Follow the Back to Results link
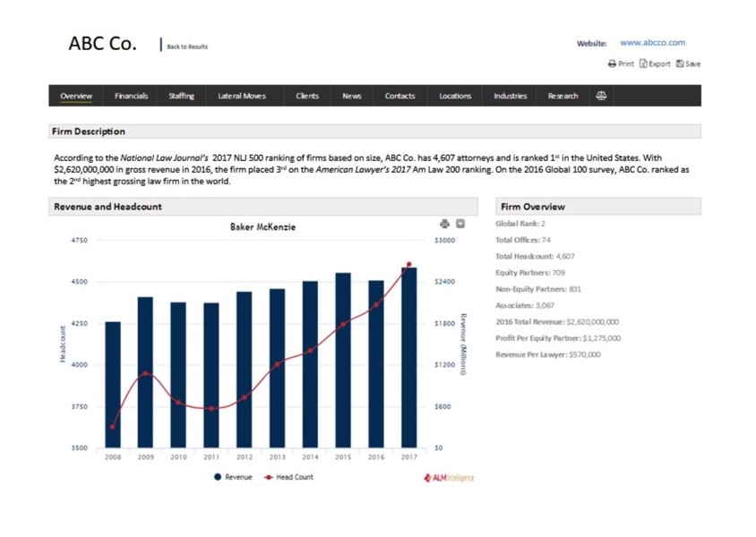756x537 pixels. pos(187,47)
